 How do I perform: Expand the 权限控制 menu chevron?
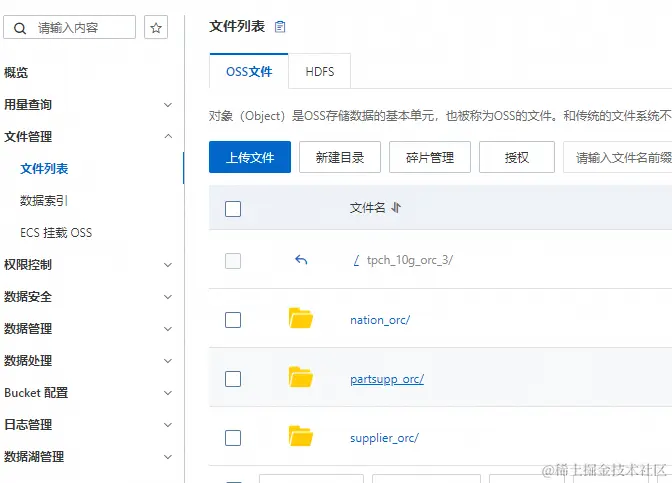(x=168, y=265)
